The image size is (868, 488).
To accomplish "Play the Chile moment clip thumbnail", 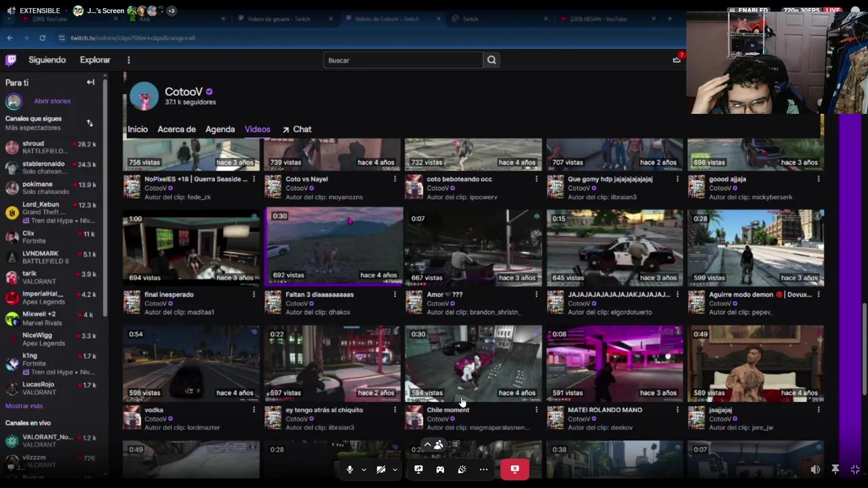I will (473, 363).
